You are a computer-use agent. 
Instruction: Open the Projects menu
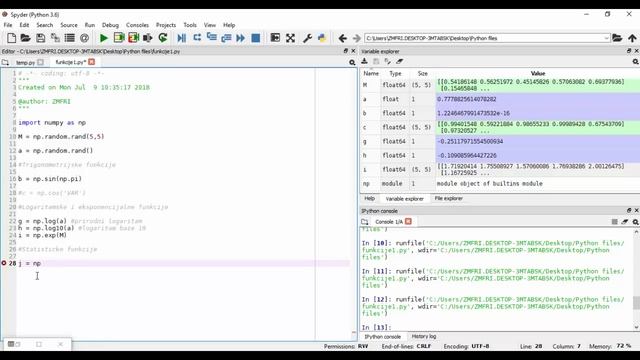pyautogui.click(x=166, y=25)
